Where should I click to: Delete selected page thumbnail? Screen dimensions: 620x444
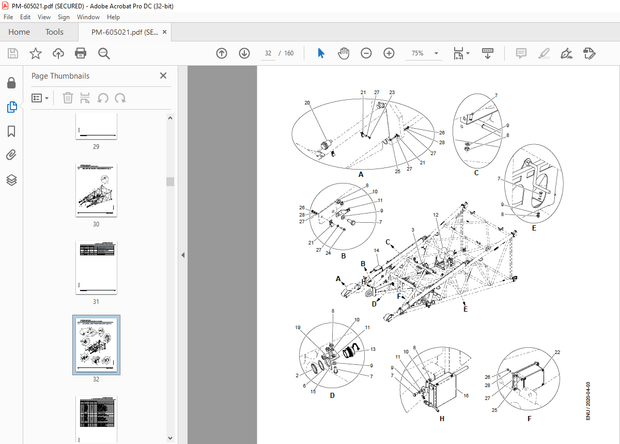(68, 98)
